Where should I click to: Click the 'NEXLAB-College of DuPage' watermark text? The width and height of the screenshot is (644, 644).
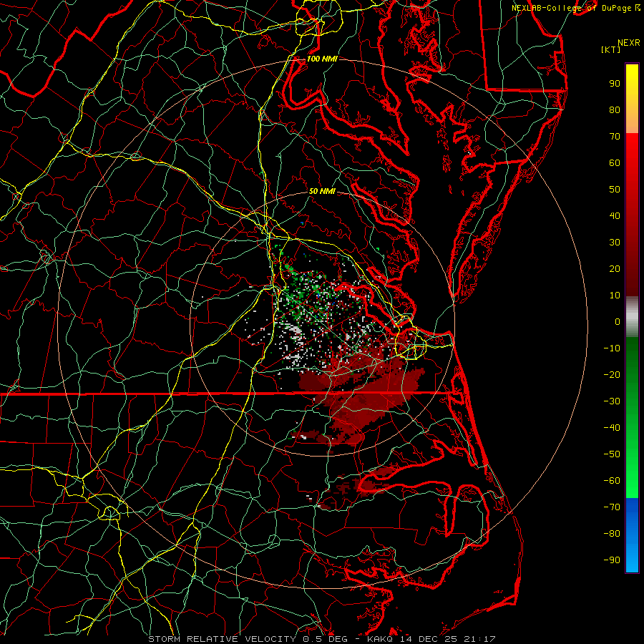click(572, 8)
